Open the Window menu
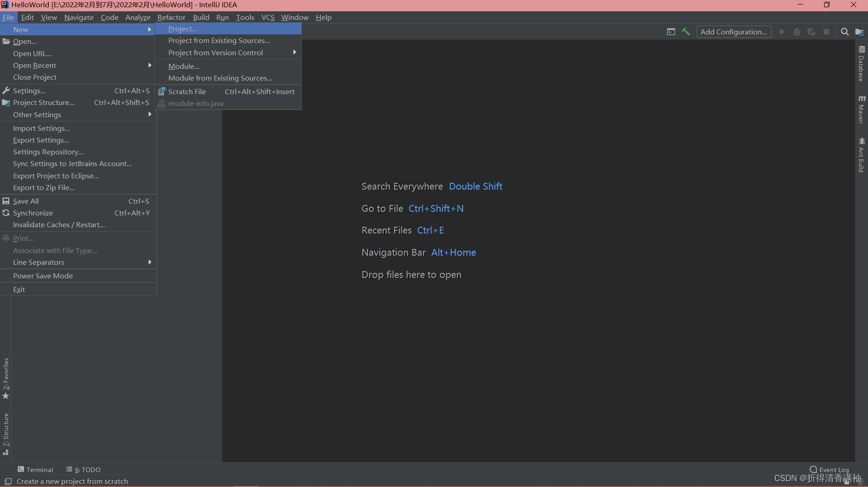 pos(295,17)
